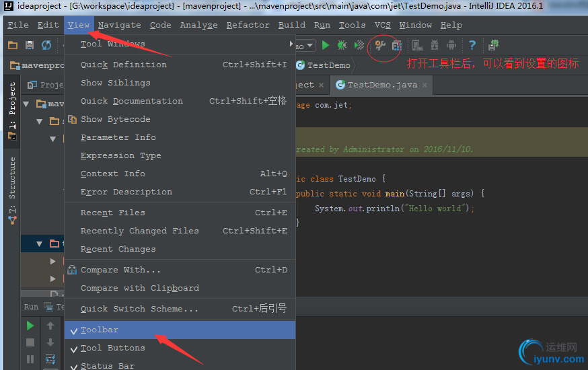Click the Android Device Monitor robot icon
The height and width of the screenshot is (370, 588).
tap(451, 45)
